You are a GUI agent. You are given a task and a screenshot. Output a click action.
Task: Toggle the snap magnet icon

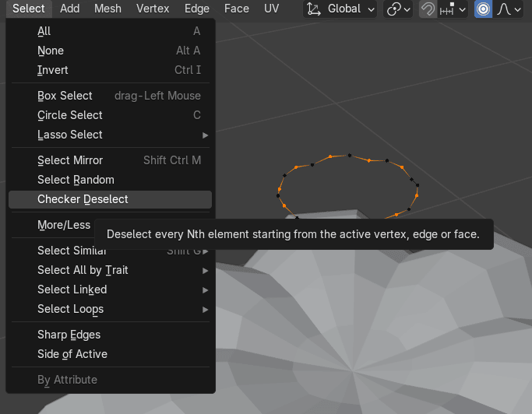(x=428, y=9)
